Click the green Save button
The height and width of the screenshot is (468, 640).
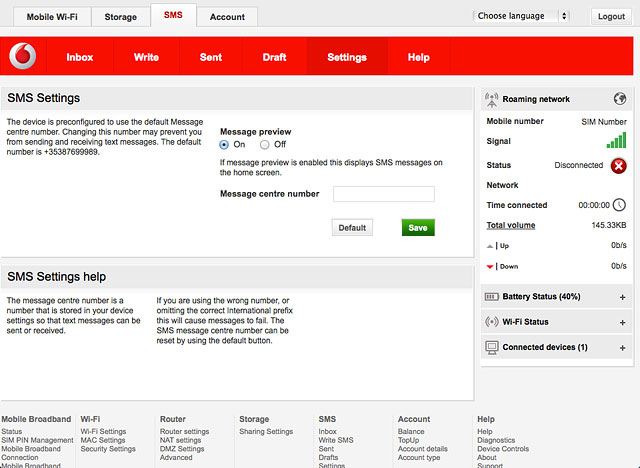click(418, 228)
